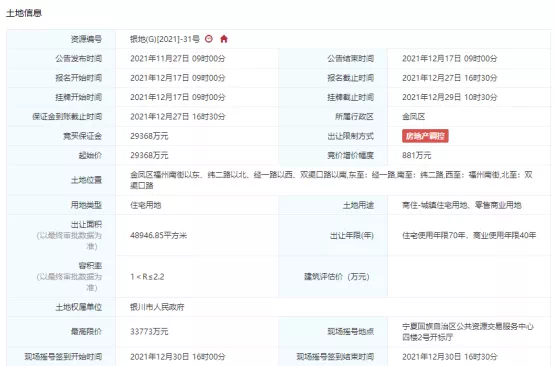Viewport: 554px width, 366px height.
Task: Click the 挂牌开始时间 label
Action: [78, 97]
